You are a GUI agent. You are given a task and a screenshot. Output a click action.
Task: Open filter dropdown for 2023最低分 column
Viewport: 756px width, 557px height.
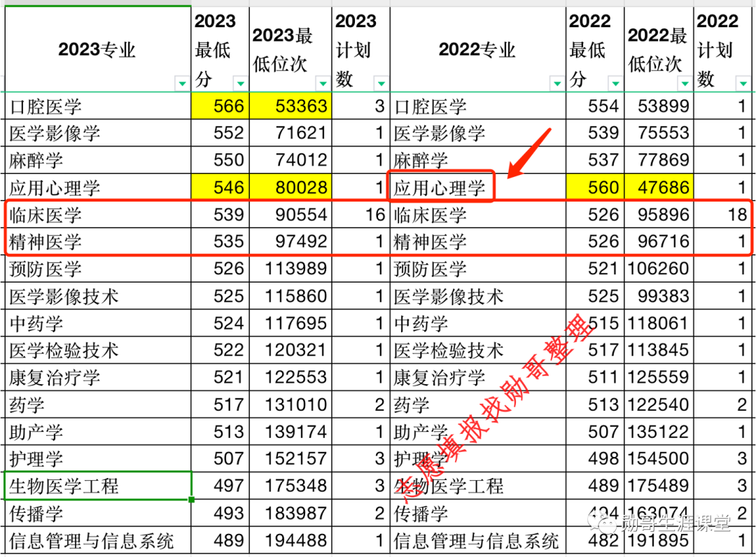(240, 83)
